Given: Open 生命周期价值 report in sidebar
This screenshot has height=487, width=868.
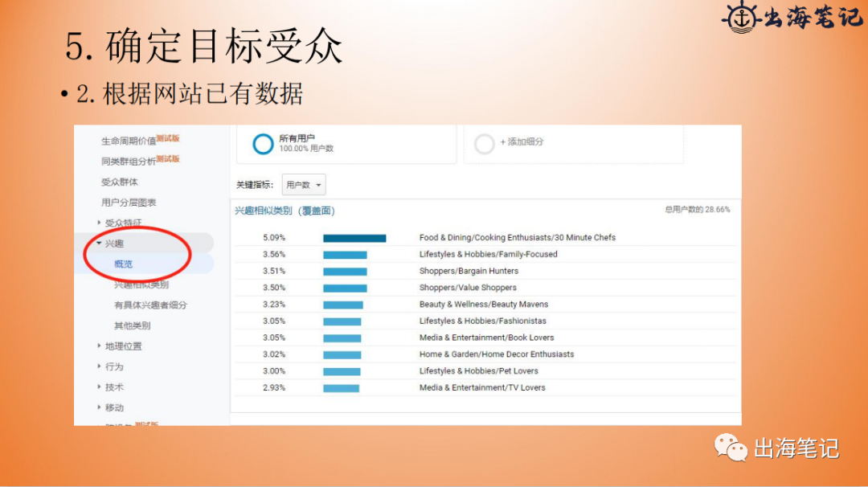Looking at the screenshot, I should click(x=129, y=141).
